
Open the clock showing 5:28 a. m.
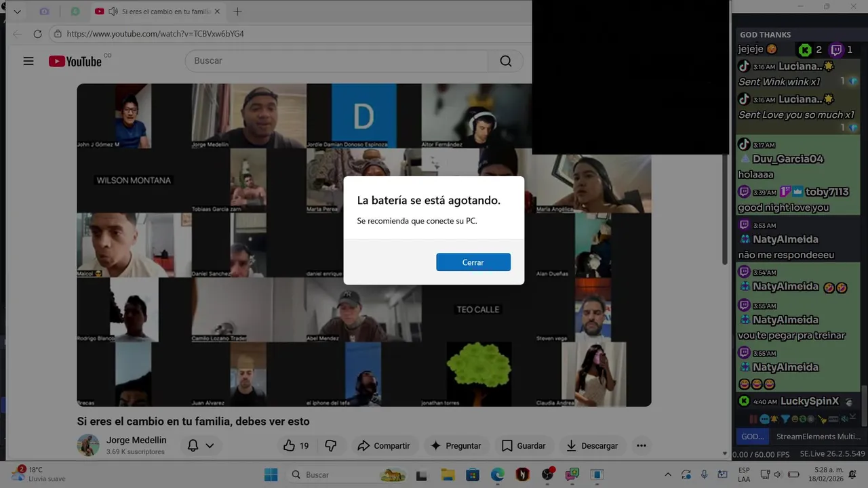(825, 474)
